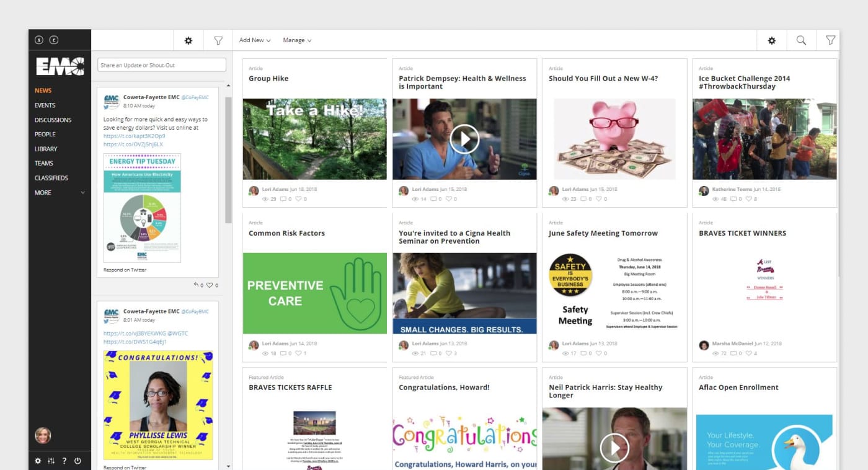868x470 pixels.
Task: Click the heart on the Cigna Health Seminar article
Action: click(449, 353)
